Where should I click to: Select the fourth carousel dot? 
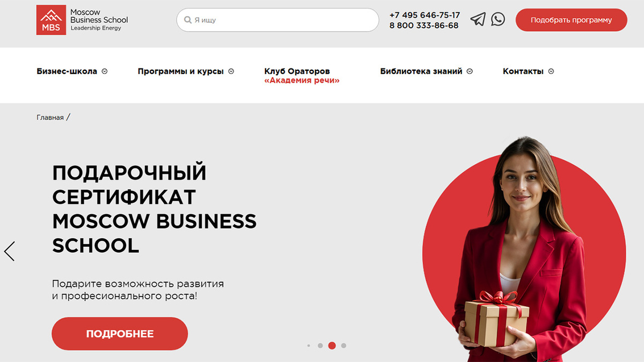[x=343, y=346]
